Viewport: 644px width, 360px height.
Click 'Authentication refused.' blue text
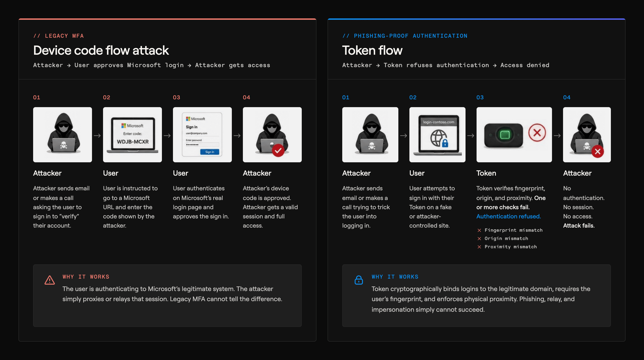pyautogui.click(x=508, y=216)
